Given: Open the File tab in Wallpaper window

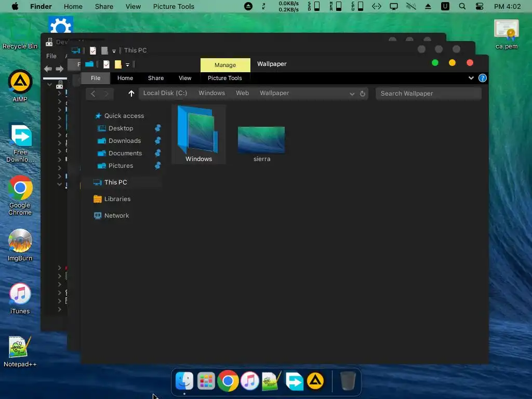Looking at the screenshot, I should click(96, 78).
